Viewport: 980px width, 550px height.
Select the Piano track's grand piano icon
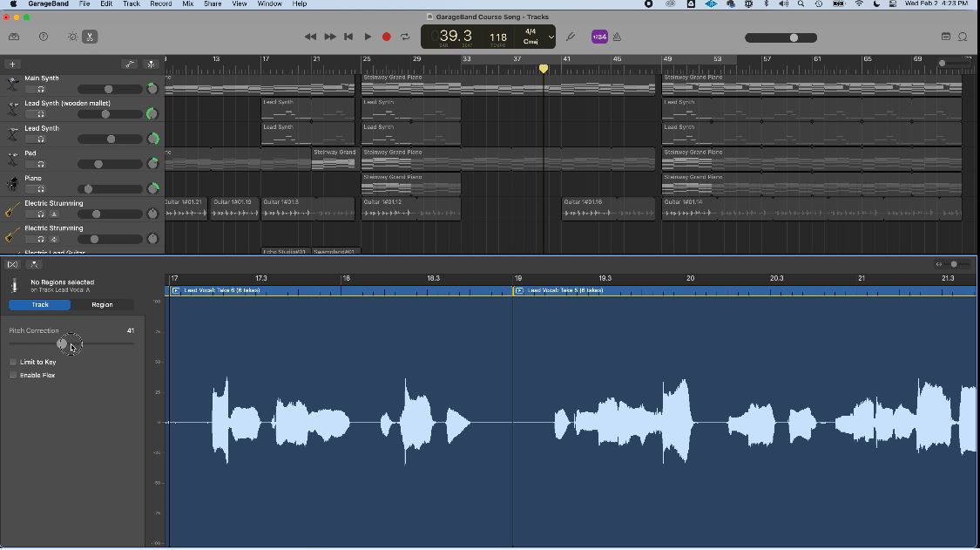pyautogui.click(x=12, y=184)
